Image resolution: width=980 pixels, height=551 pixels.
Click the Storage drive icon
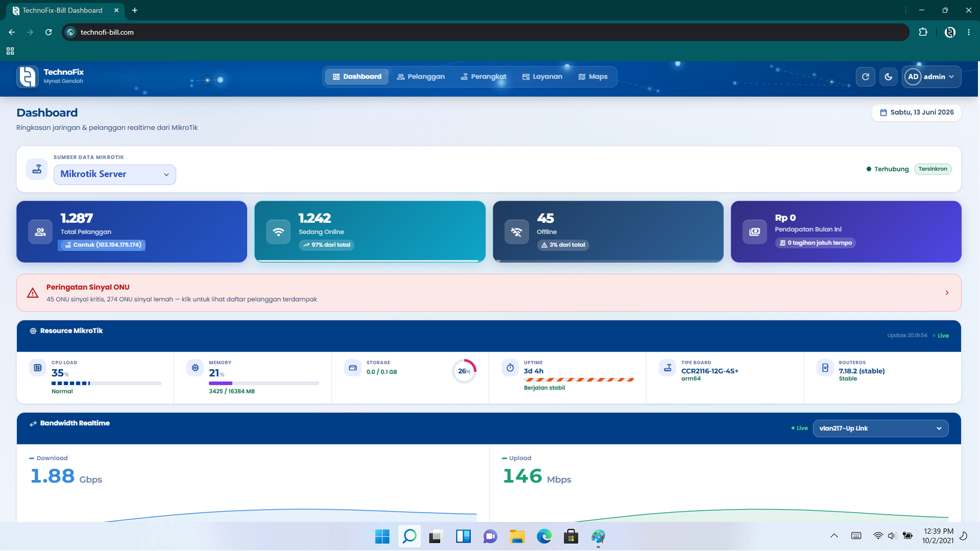tap(353, 368)
